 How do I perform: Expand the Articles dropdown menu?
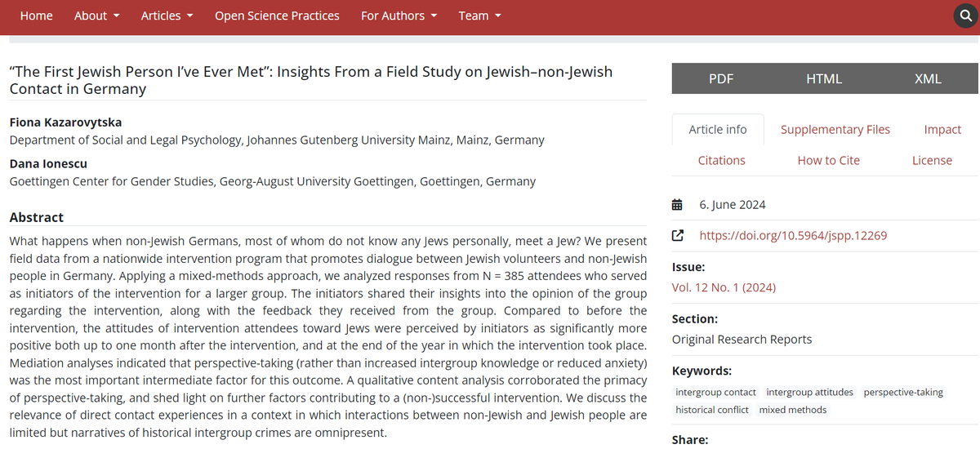[x=167, y=16]
